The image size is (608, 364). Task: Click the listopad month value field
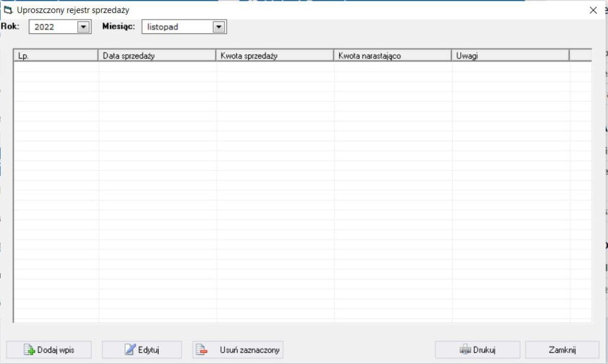(x=176, y=27)
